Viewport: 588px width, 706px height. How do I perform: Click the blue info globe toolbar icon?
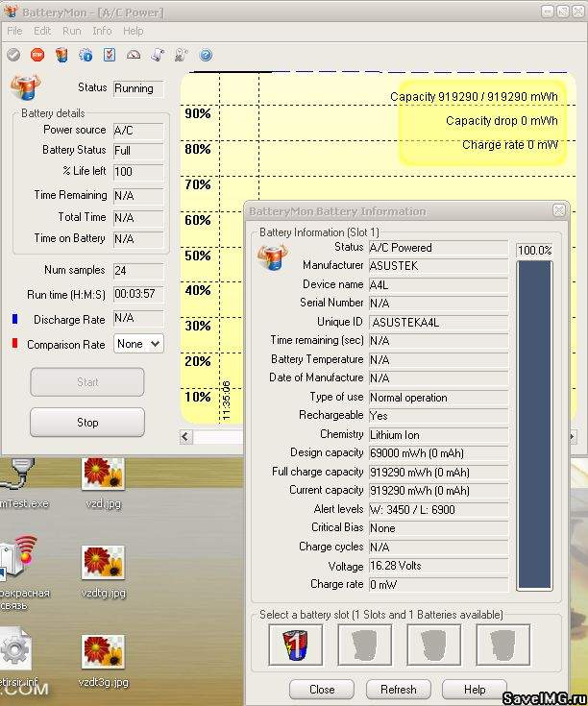click(86, 55)
